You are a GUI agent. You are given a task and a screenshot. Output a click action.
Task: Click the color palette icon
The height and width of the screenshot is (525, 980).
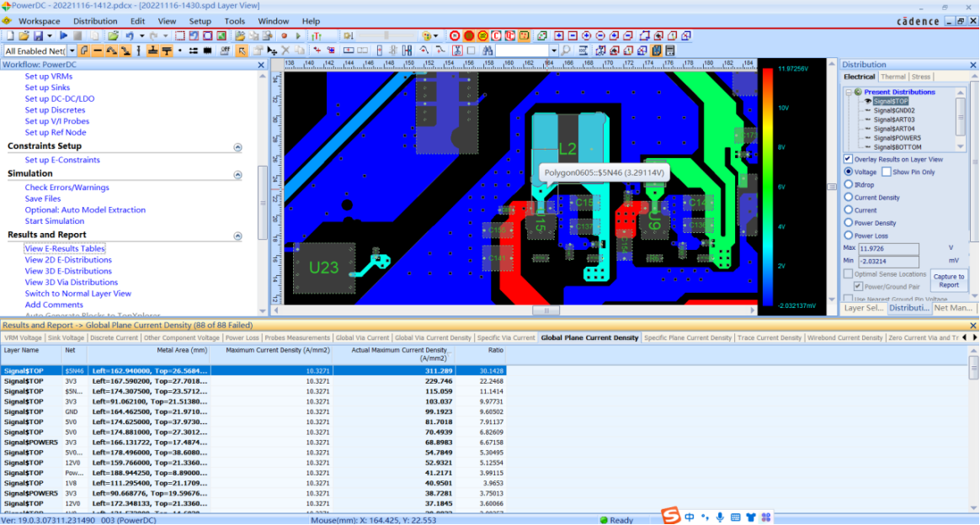click(427, 35)
